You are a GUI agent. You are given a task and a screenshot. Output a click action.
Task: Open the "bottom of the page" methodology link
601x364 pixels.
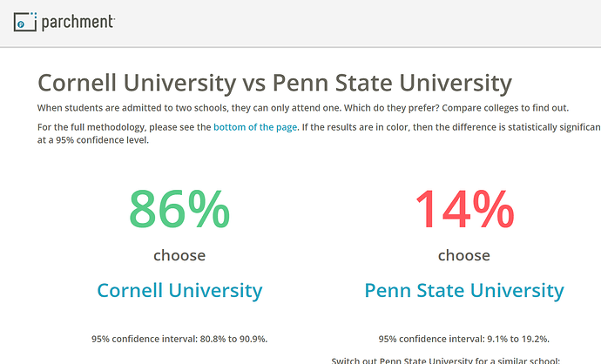[254, 127]
